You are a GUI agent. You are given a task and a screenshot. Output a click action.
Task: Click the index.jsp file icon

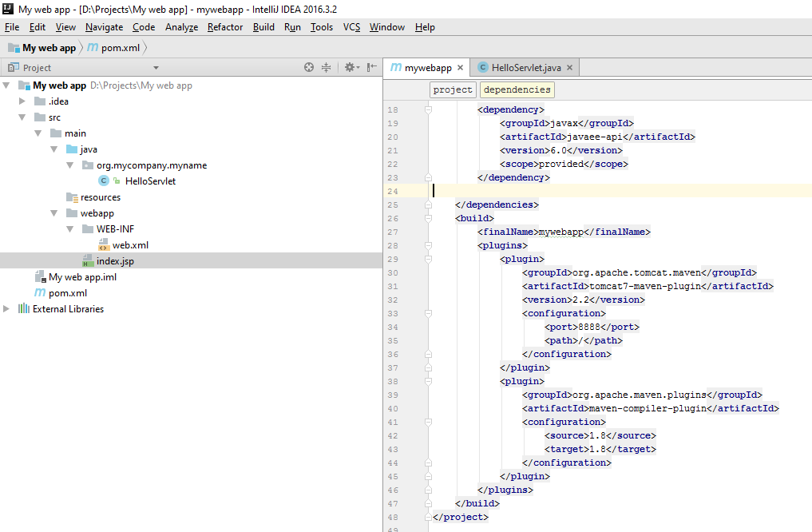(86, 260)
